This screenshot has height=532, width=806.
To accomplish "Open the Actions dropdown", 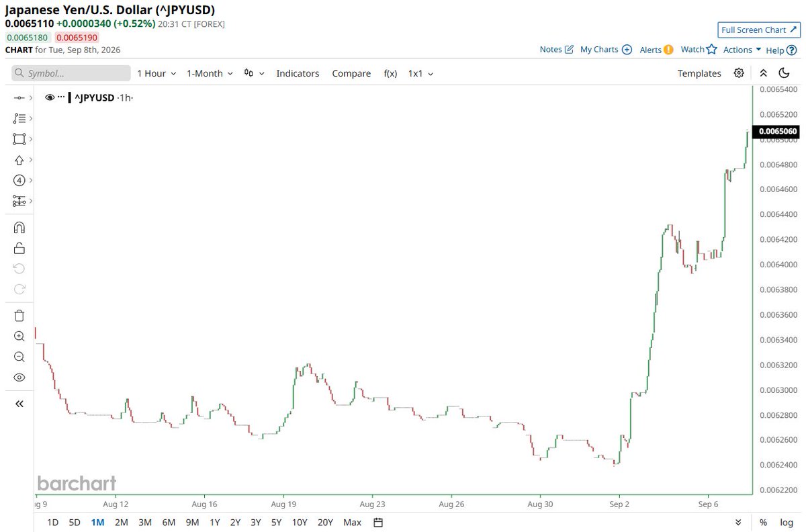I will [742, 50].
